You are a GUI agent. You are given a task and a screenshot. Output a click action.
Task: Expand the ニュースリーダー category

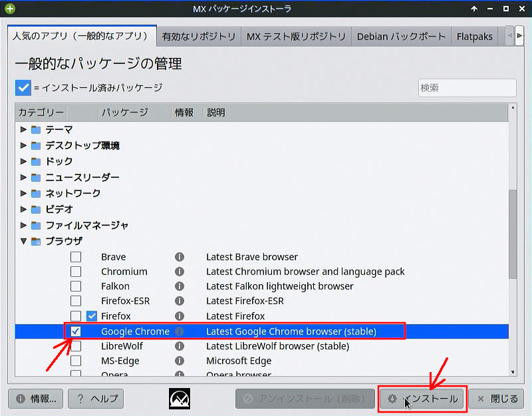[23, 177]
